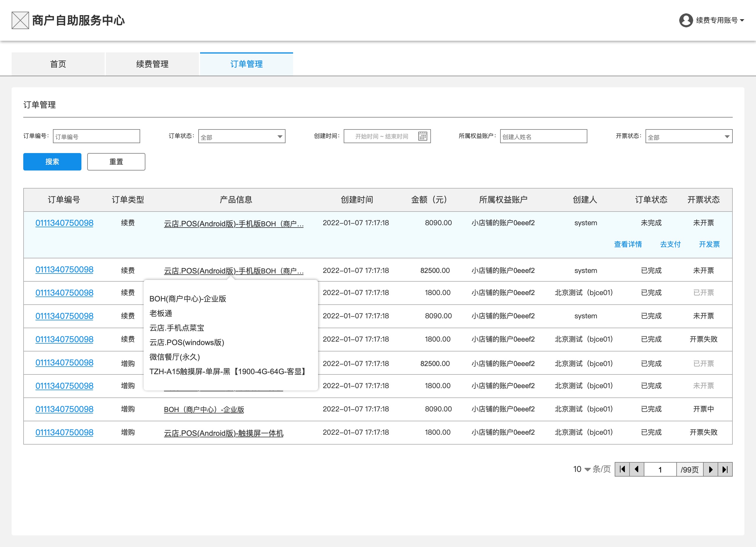Open product link in the 未完成 order row
This screenshot has height=547, width=756.
234,223
